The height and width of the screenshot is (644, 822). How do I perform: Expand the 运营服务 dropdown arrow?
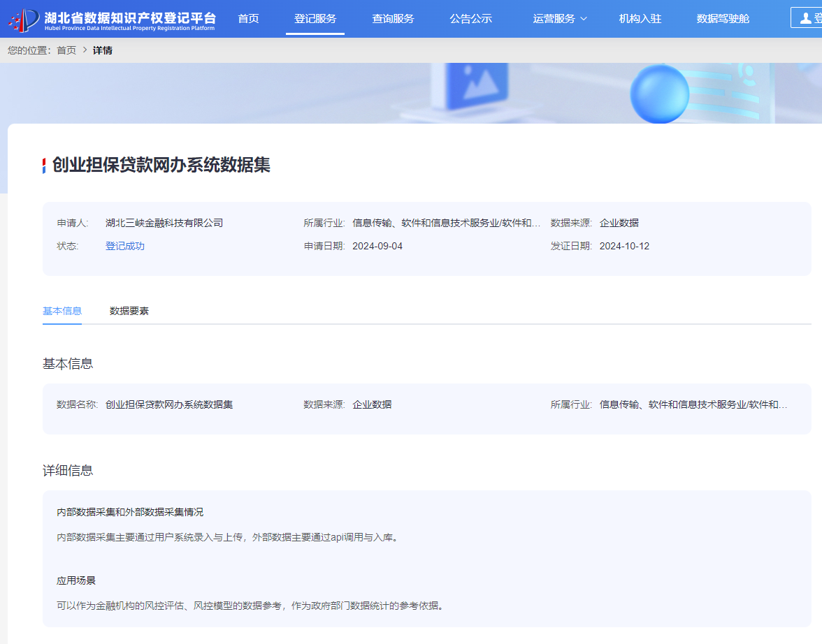[x=584, y=19]
